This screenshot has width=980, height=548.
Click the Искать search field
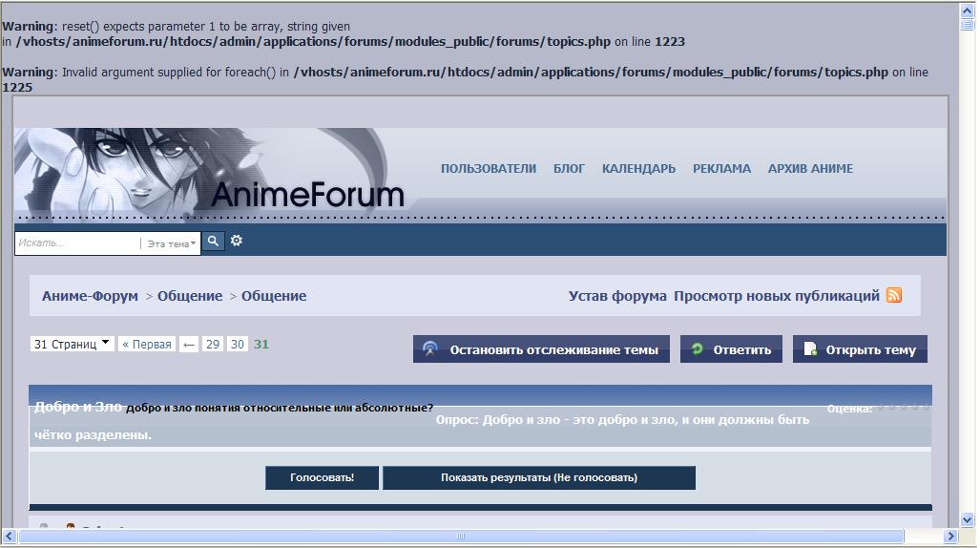click(77, 243)
